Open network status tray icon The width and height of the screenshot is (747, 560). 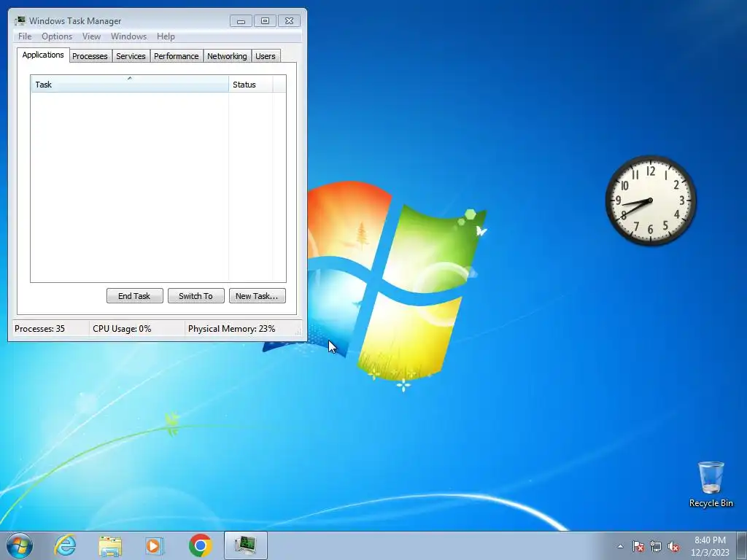coord(656,546)
